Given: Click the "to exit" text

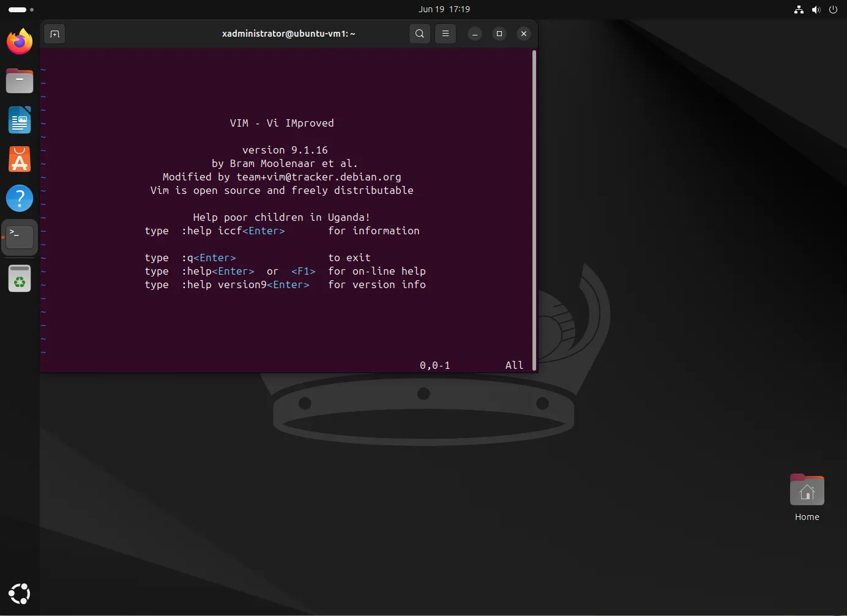Looking at the screenshot, I should (349, 258).
